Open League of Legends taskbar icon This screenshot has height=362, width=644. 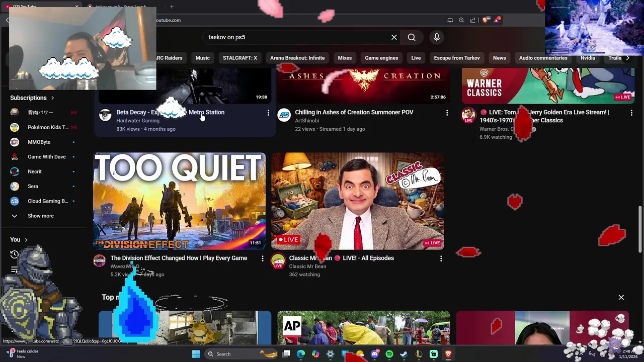(419, 354)
